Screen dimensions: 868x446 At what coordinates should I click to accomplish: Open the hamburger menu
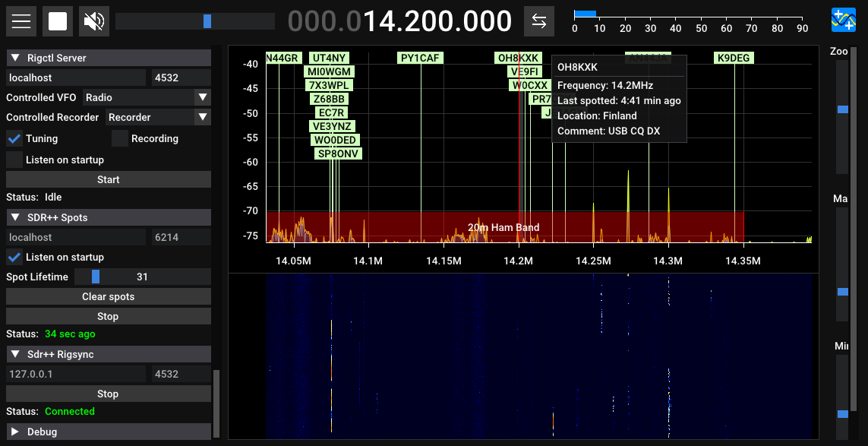coord(21,21)
